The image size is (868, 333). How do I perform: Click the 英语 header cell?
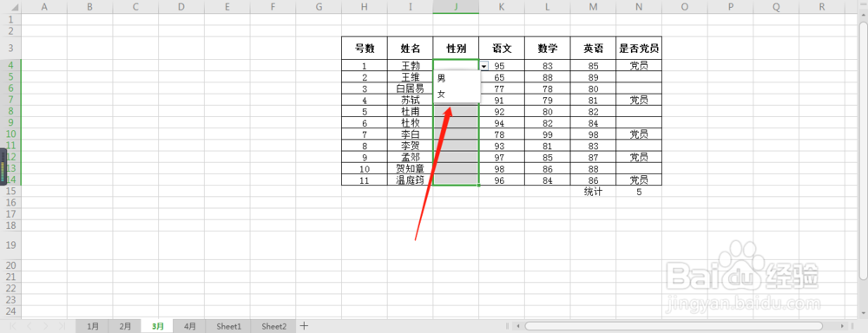pyautogui.click(x=593, y=48)
